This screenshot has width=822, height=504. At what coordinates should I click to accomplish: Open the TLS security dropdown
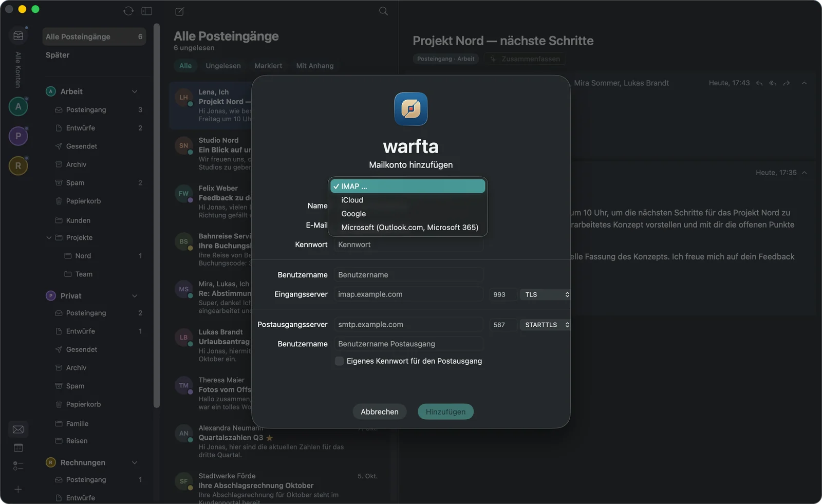point(545,294)
